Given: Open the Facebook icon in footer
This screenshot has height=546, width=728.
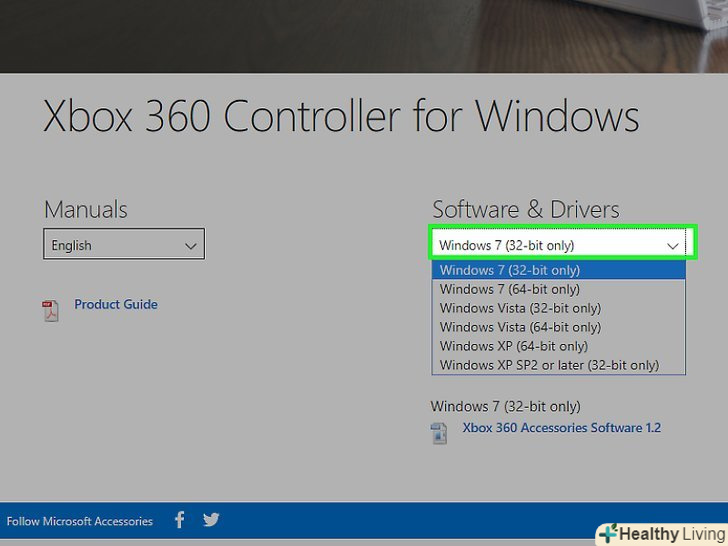Looking at the screenshot, I should click(180, 520).
